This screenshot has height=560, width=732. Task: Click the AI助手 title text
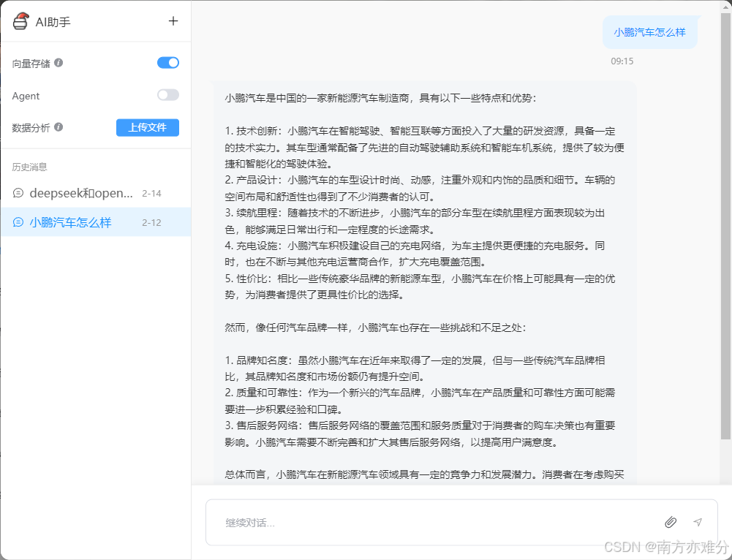tap(53, 22)
